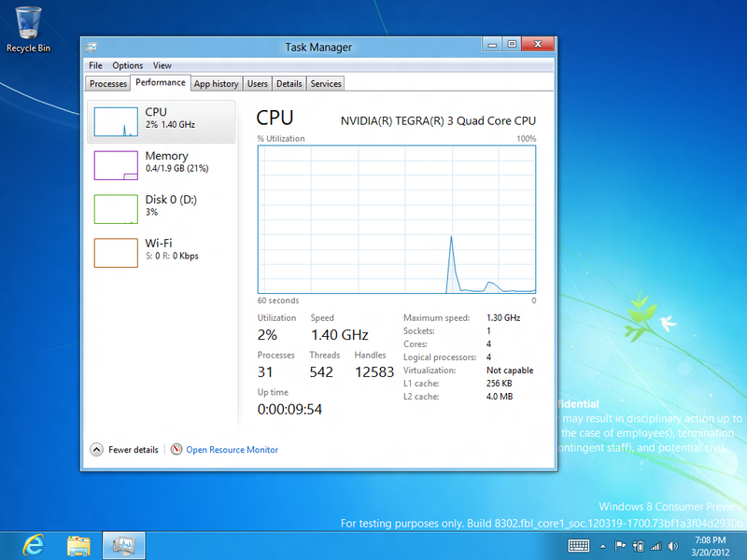
Task: Show hidden tray icons arrow
Action: 603,546
